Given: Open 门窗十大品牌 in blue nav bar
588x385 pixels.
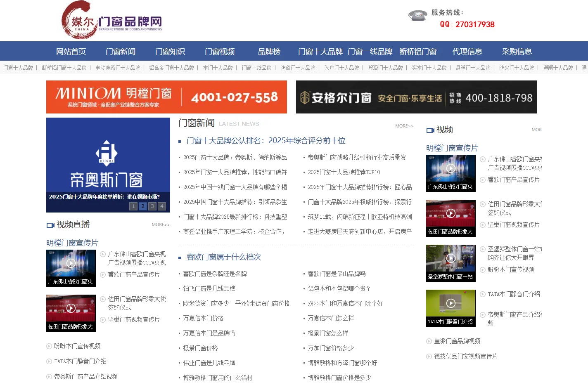Looking at the screenshot, I should [320, 52].
